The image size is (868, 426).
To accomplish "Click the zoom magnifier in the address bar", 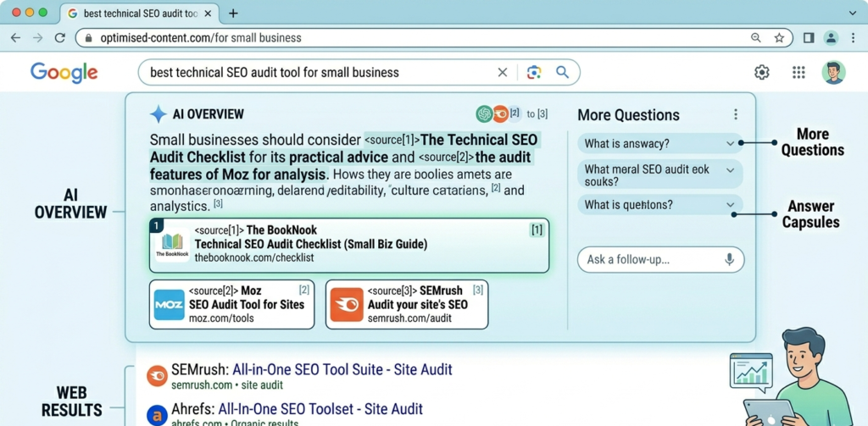I will tap(755, 37).
